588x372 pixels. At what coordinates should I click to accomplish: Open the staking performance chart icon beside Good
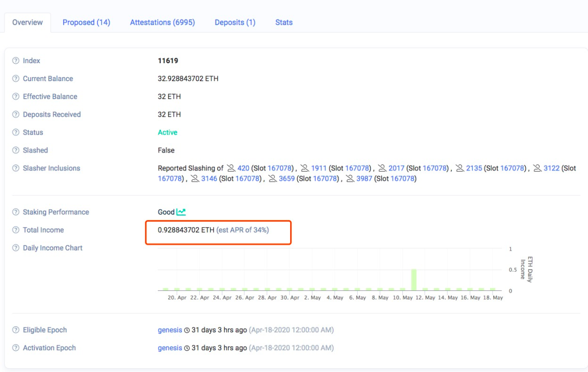[x=181, y=211]
